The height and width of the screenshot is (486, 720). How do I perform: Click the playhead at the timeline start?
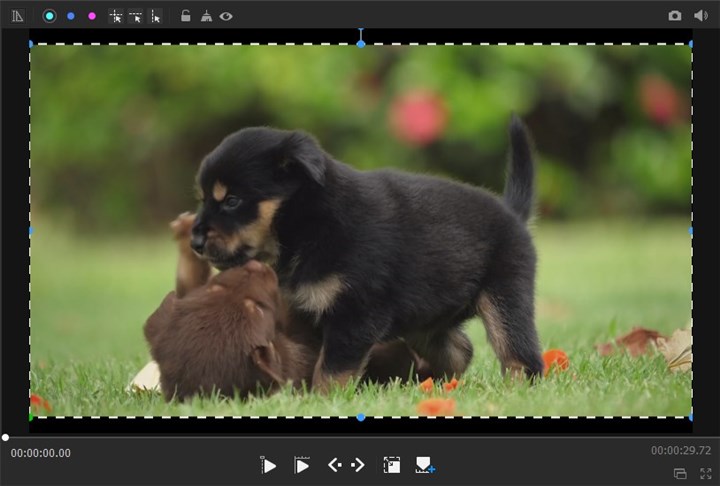click(x=5, y=437)
